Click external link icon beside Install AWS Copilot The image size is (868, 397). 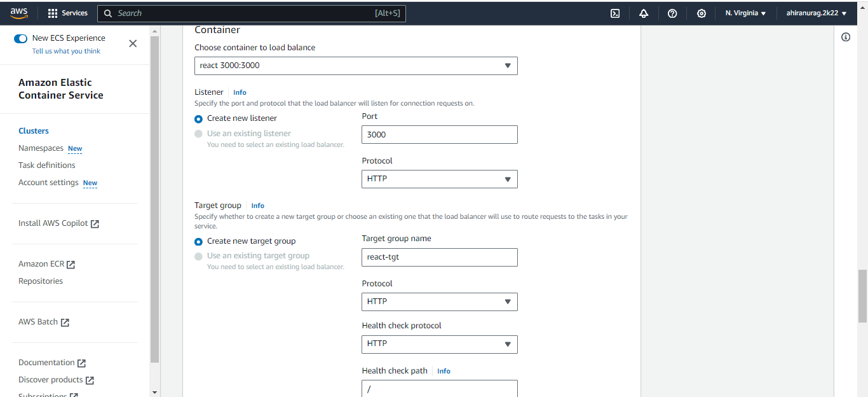(x=95, y=224)
